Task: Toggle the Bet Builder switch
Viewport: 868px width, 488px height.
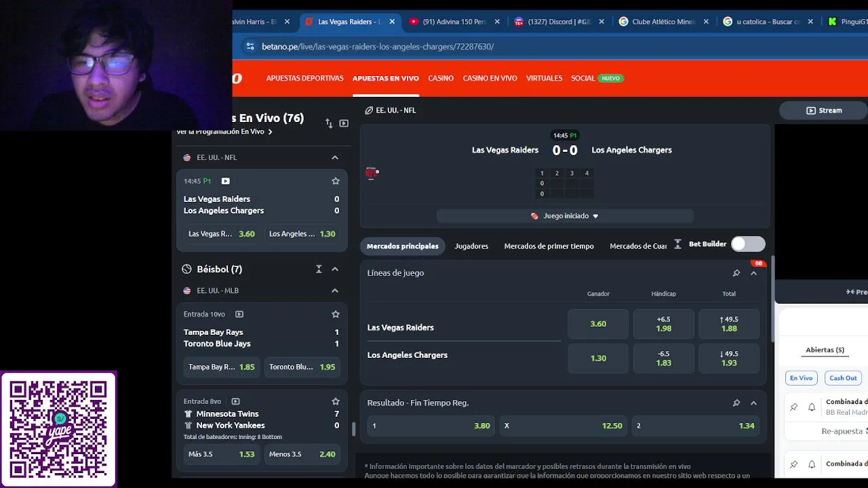Action: tap(748, 244)
